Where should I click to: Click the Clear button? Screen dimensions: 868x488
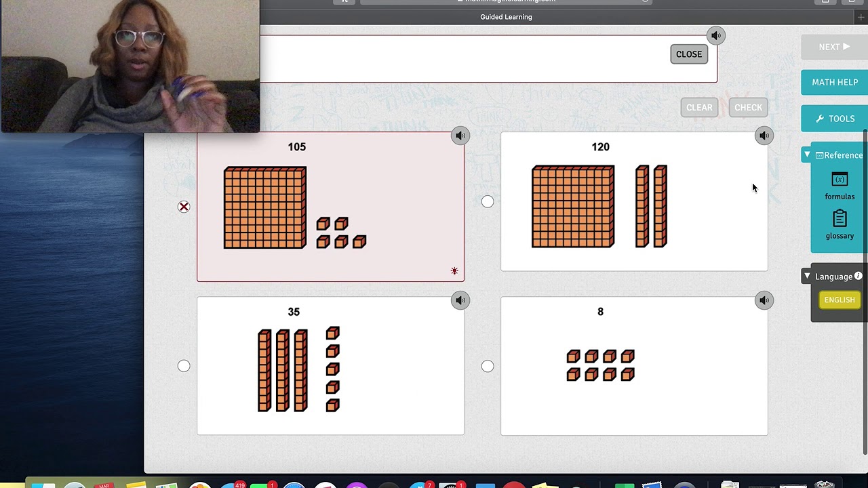699,107
